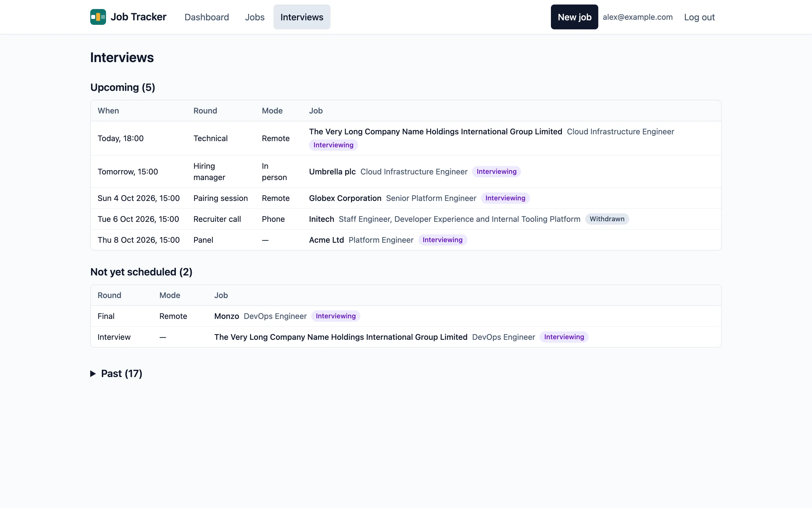The width and height of the screenshot is (812, 508).
Task: Click the 'Upcoming (5)' heading
Action: (x=122, y=87)
